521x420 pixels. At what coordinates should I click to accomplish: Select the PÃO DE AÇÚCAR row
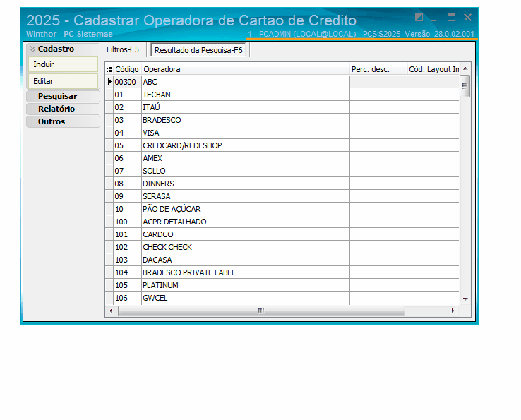[x=282, y=209]
